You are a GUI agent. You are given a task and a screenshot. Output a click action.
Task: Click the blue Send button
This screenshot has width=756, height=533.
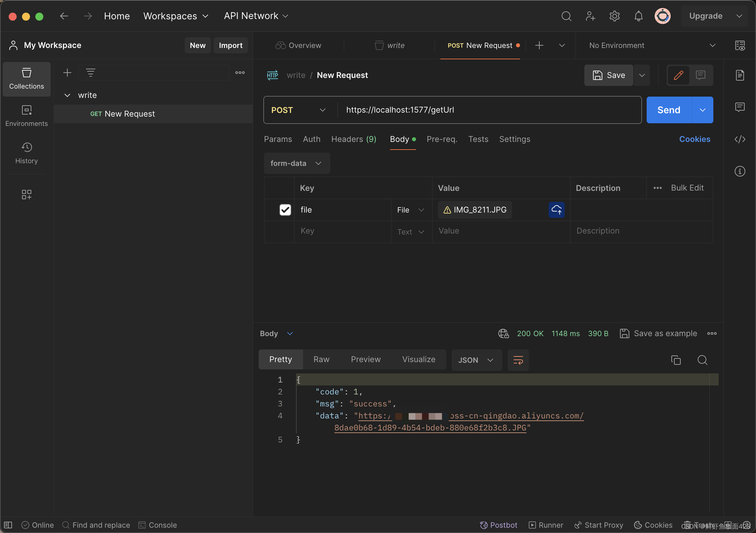point(669,110)
